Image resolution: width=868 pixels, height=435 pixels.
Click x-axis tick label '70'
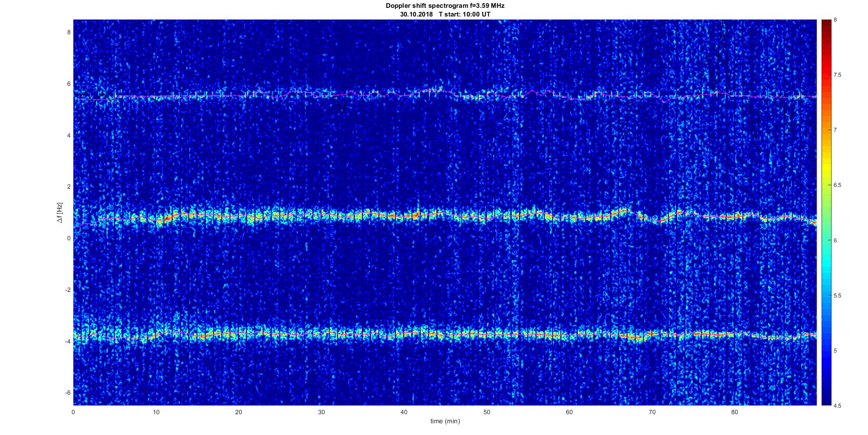point(652,412)
